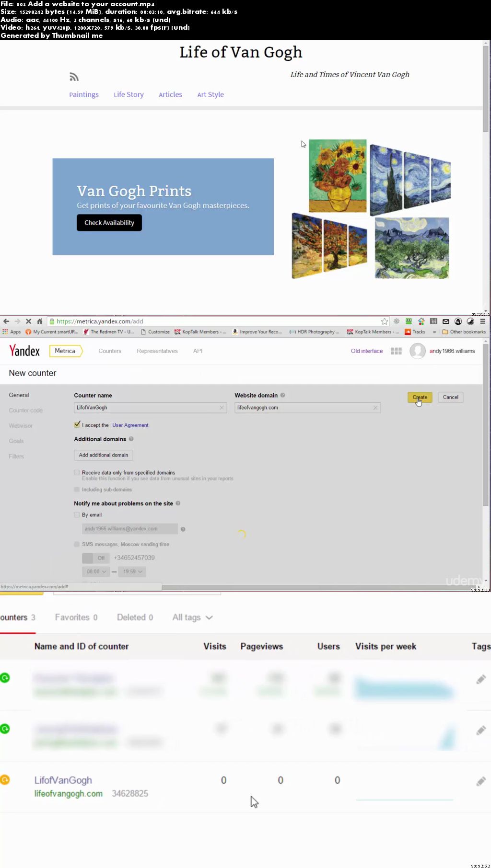
Task: Click the Life of Van Gogh site title
Action: click(241, 52)
